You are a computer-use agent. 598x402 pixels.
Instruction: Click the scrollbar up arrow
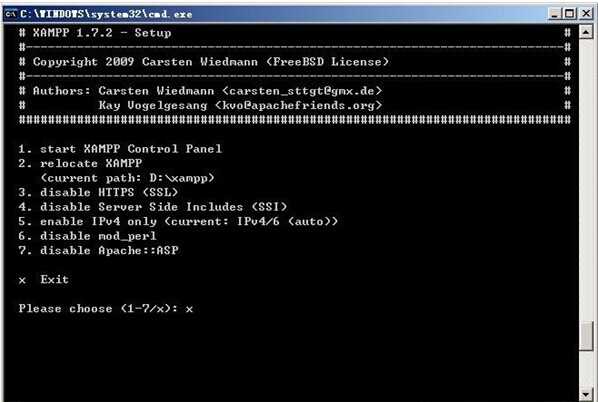point(586,32)
